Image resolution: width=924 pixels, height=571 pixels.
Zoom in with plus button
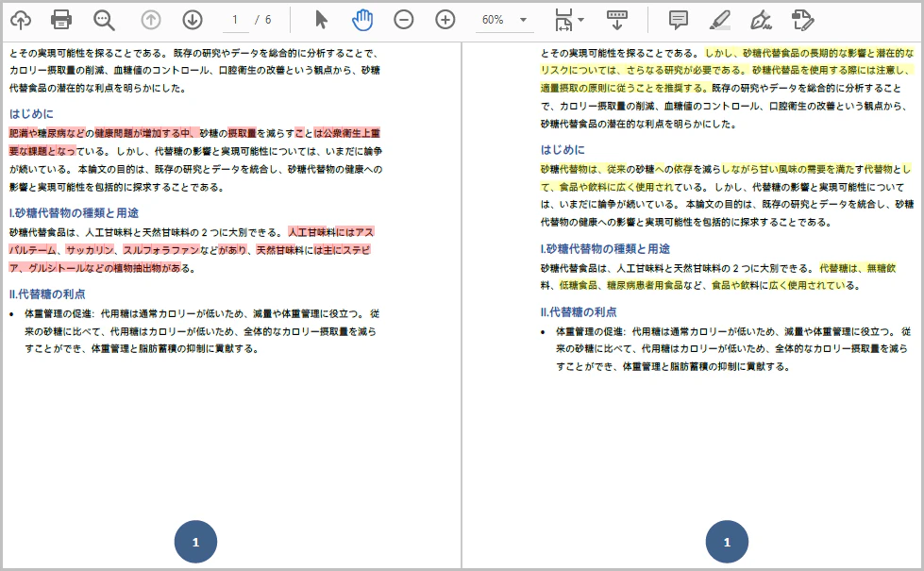coord(445,20)
